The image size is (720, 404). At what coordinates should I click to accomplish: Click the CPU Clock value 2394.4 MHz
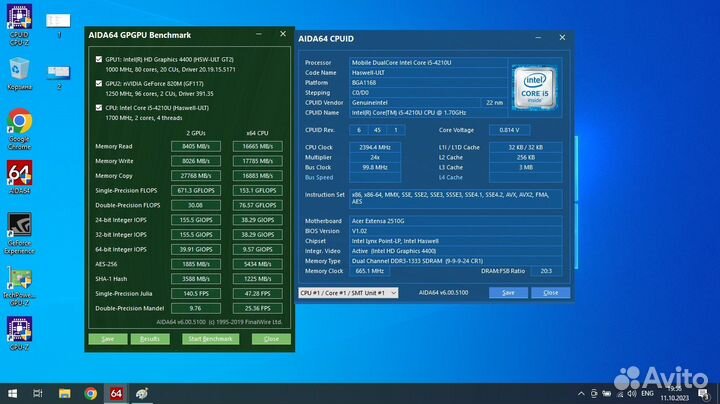(375, 147)
